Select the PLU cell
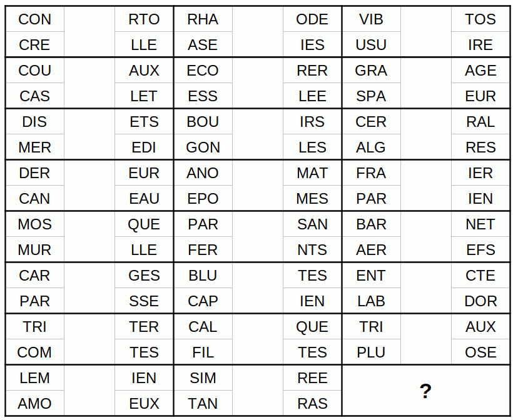Screen dimensions: 513x420 pos(371,352)
